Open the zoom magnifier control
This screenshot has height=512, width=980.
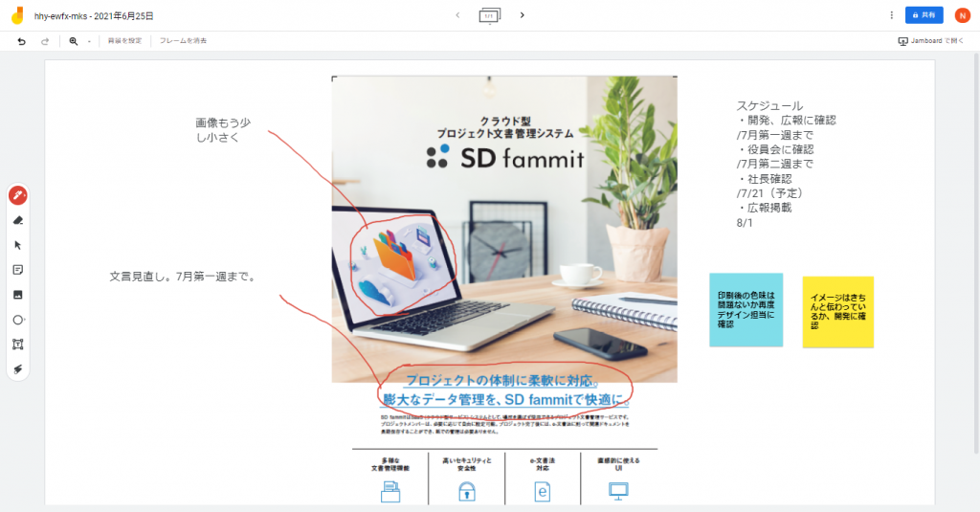[x=73, y=41]
